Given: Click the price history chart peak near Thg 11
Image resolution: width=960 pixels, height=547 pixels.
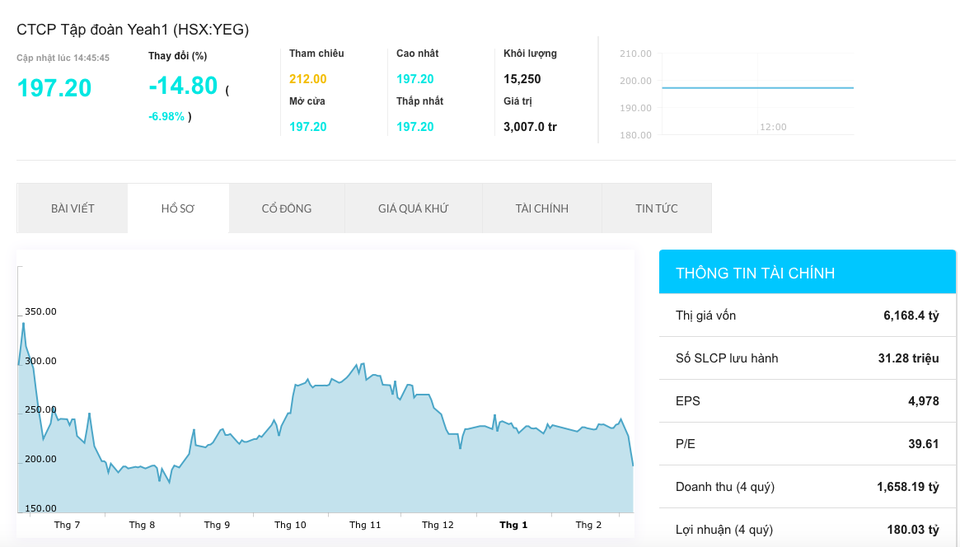Looking at the screenshot, I should (361, 364).
